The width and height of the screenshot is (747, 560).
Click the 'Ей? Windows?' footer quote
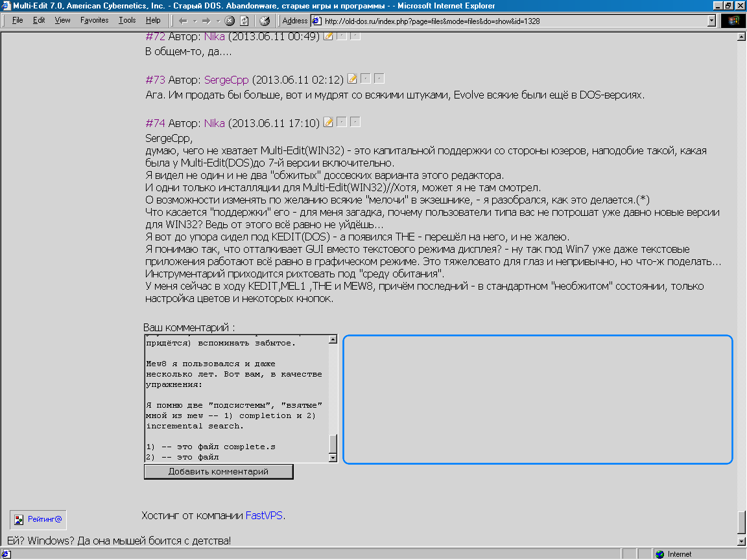119,541
